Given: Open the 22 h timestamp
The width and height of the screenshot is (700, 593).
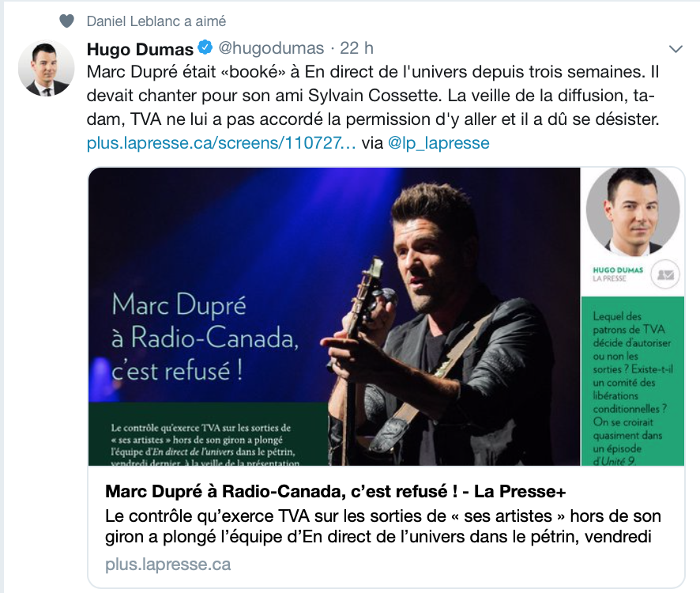Looking at the screenshot, I should (356, 48).
